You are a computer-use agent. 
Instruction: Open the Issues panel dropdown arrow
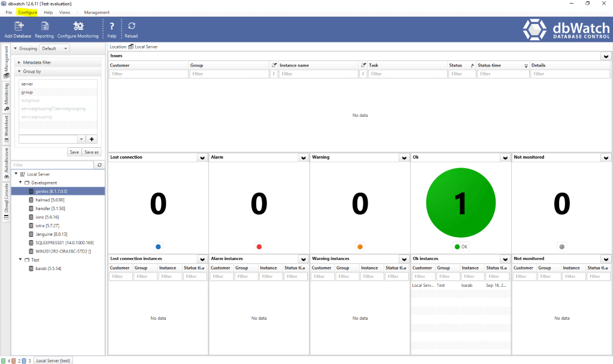[x=606, y=56]
